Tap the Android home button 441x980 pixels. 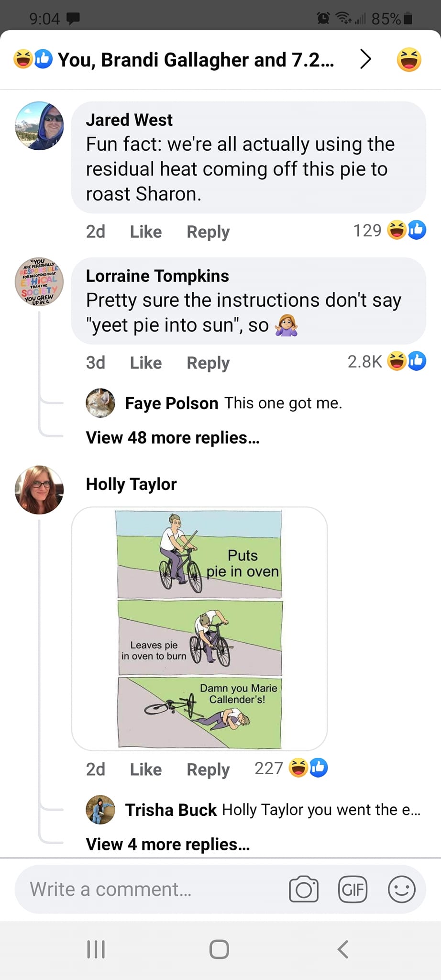[220, 949]
